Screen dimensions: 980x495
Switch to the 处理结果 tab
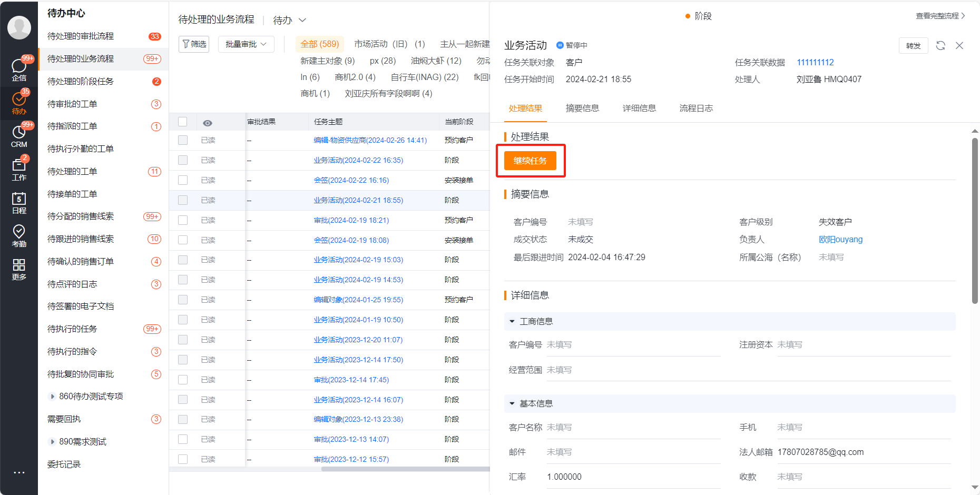(525, 108)
